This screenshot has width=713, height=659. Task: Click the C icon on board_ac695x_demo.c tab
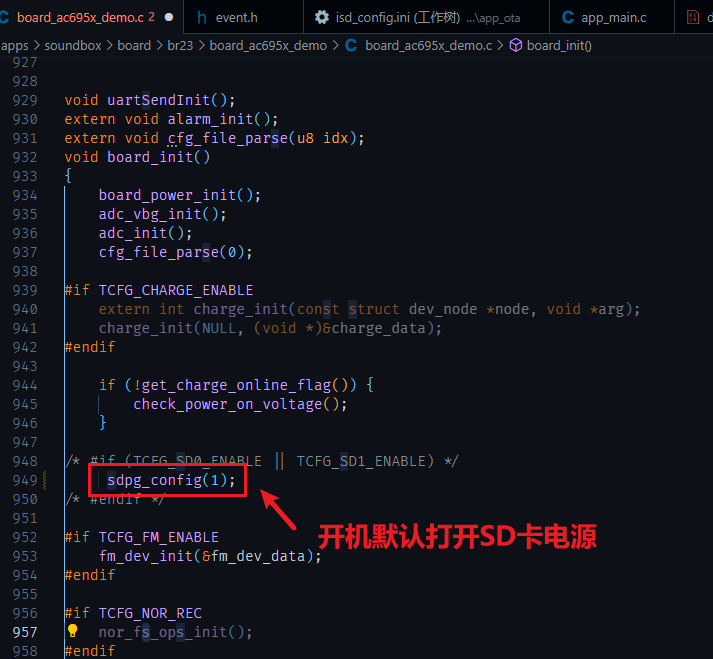point(5,17)
